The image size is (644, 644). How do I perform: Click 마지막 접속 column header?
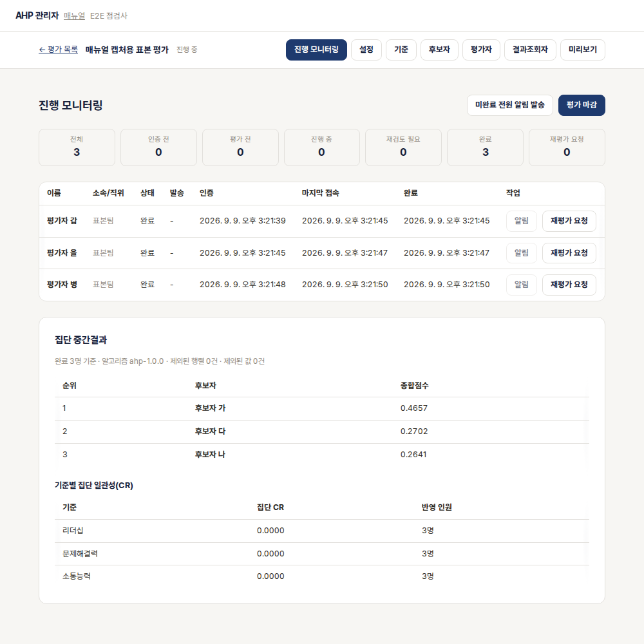[320, 193]
